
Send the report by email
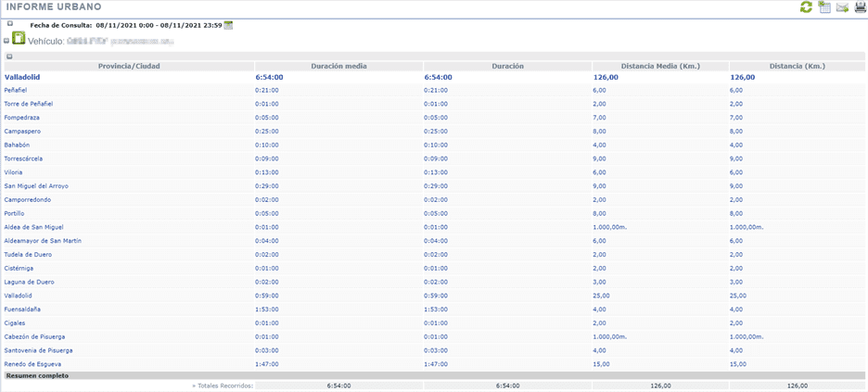[842, 7]
